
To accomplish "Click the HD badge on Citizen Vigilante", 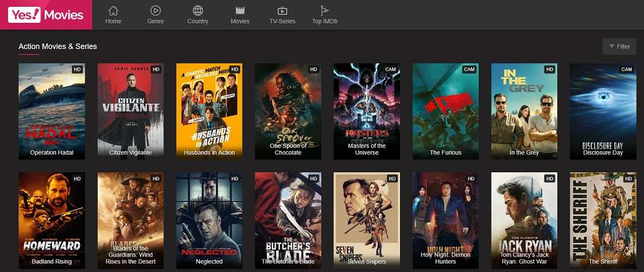I will click(x=156, y=69).
